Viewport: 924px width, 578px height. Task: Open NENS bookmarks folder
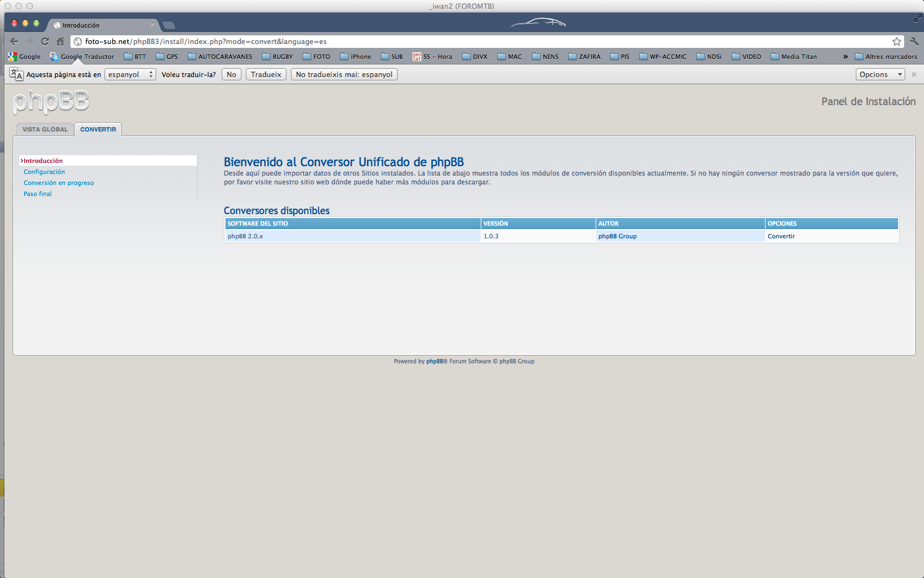[x=546, y=57]
